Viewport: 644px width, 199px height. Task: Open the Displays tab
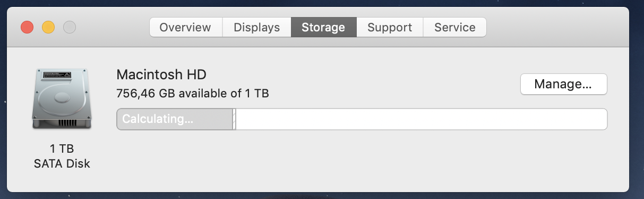[256, 27]
